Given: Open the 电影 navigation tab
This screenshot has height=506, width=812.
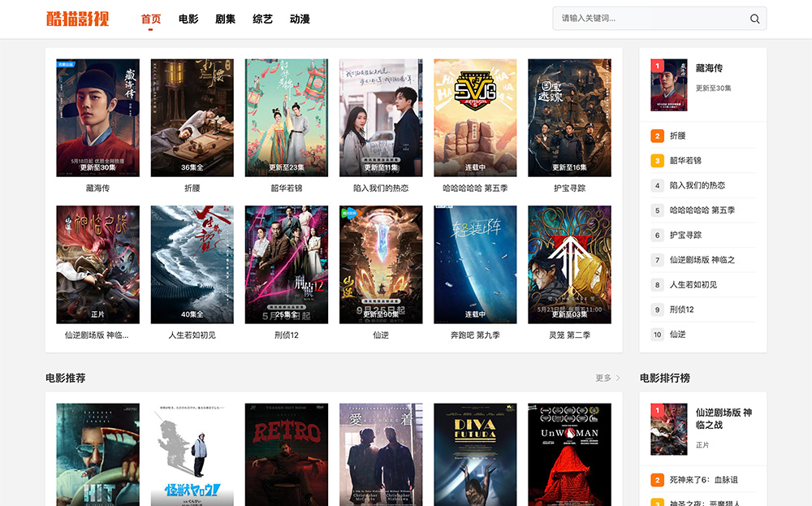Looking at the screenshot, I should pos(188,19).
